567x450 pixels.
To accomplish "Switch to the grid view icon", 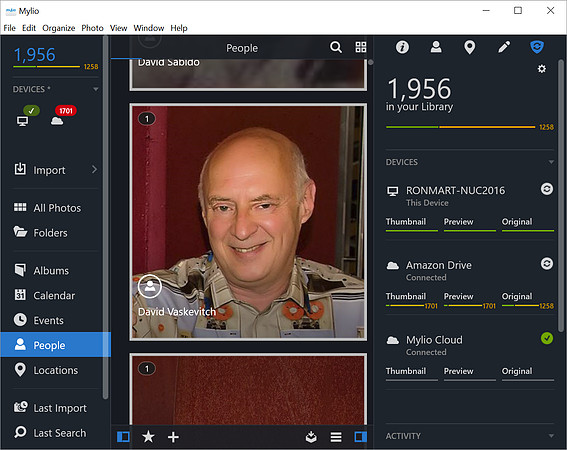I will [x=361, y=47].
